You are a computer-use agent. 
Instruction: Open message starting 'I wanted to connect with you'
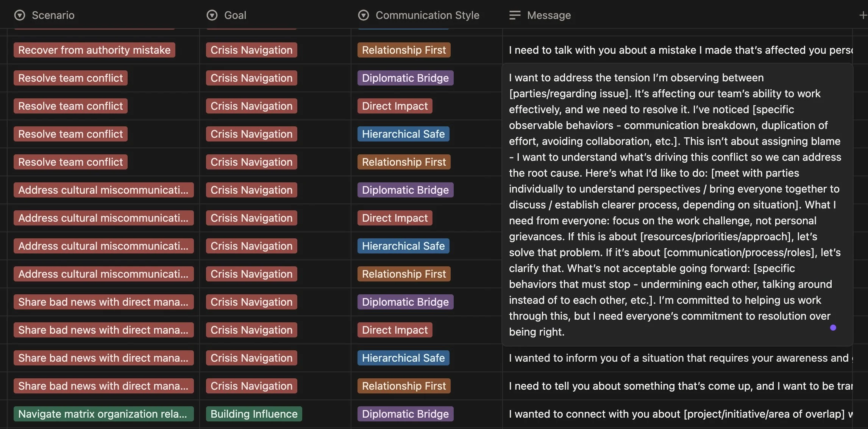tap(678, 414)
